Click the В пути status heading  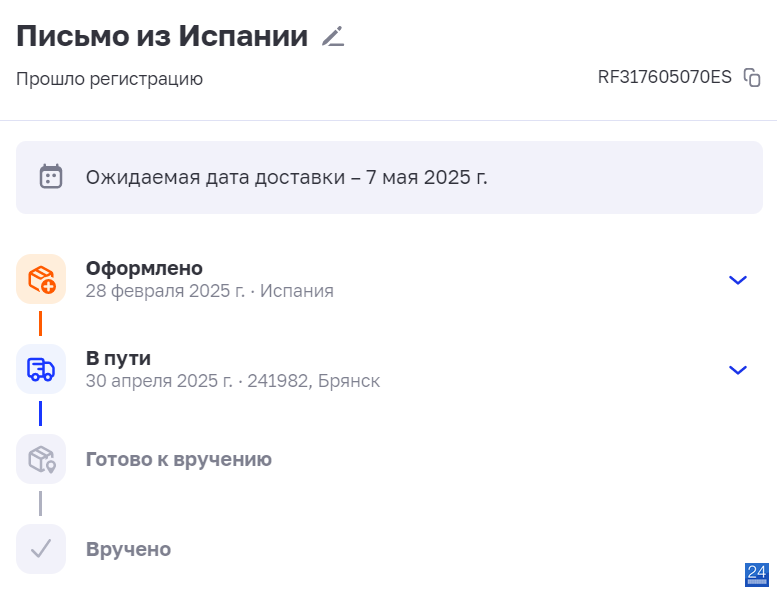(x=118, y=358)
